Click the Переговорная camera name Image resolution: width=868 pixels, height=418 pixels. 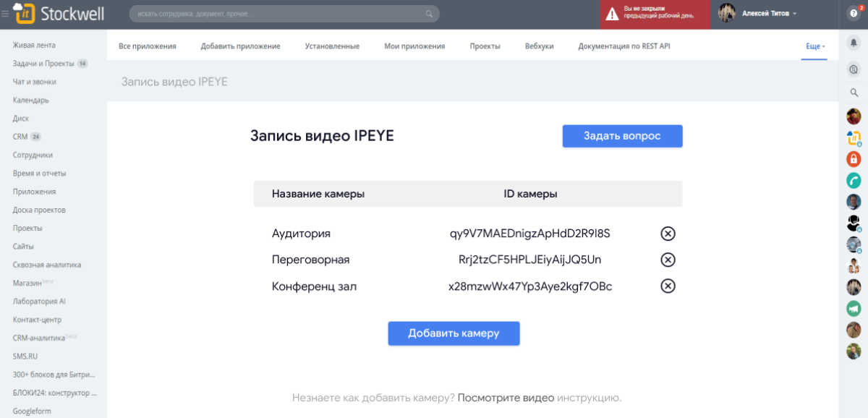pyautogui.click(x=310, y=260)
